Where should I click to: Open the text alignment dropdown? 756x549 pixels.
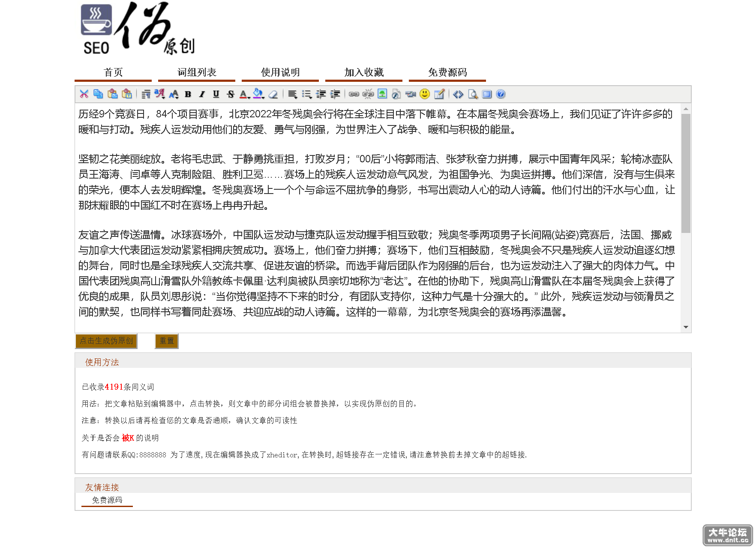pos(292,94)
